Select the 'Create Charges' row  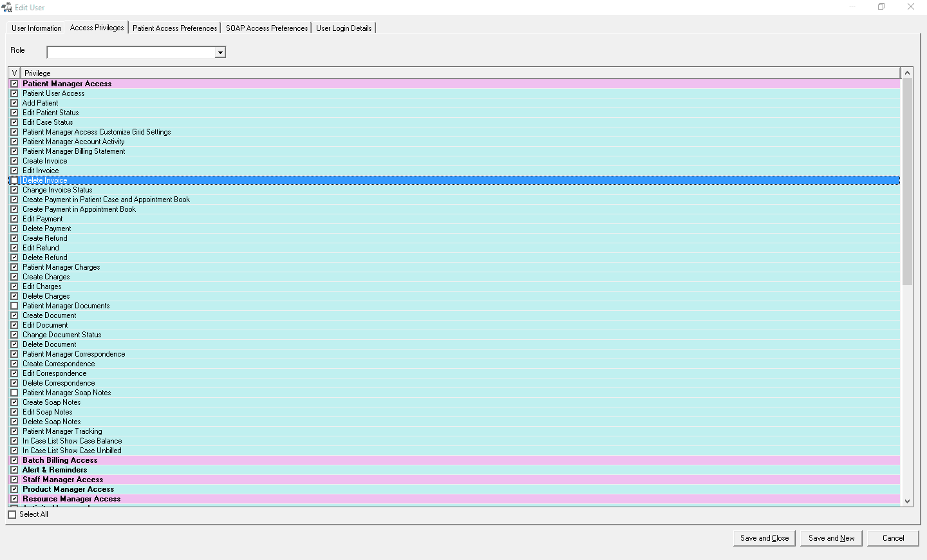tap(454, 277)
